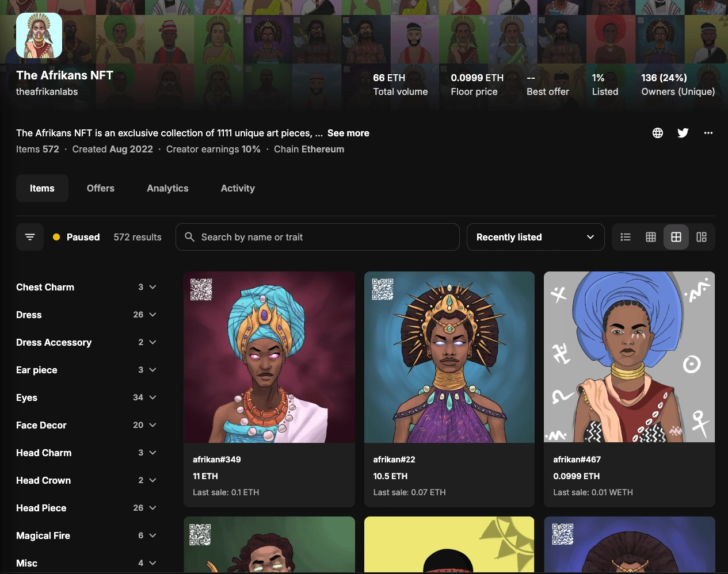728x574 pixels.
Task: Switch to list view layout
Action: click(x=626, y=237)
